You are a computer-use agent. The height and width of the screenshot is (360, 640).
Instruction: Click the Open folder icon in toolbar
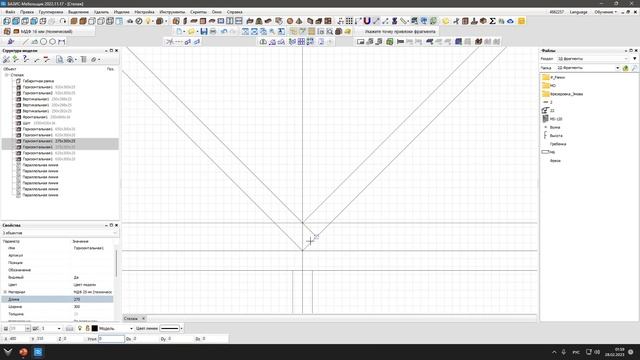pos(191,31)
